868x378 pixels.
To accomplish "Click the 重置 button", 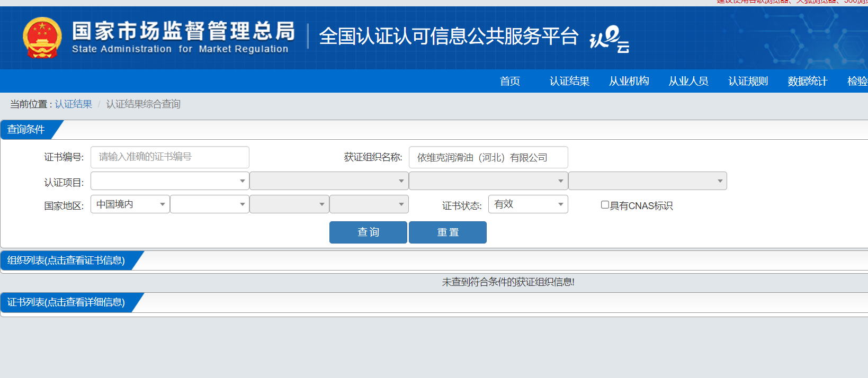I will click(x=448, y=232).
